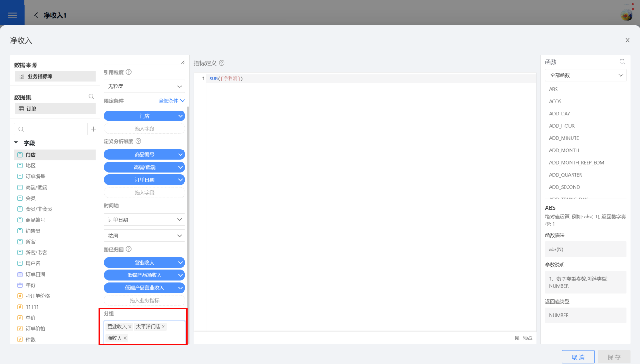Select the ADD_MONTH function in list
Image resolution: width=640 pixels, height=364 pixels.
[x=564, y=150]
